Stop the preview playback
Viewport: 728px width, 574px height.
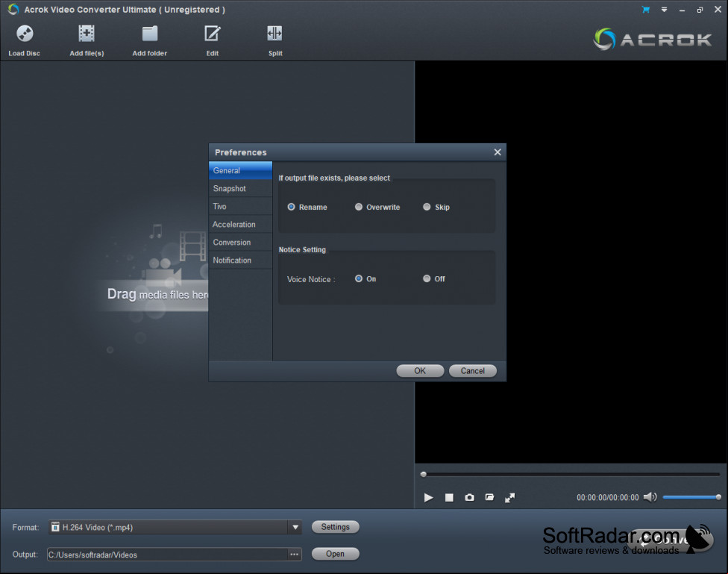pyautogui.click(x=449, y=497)
